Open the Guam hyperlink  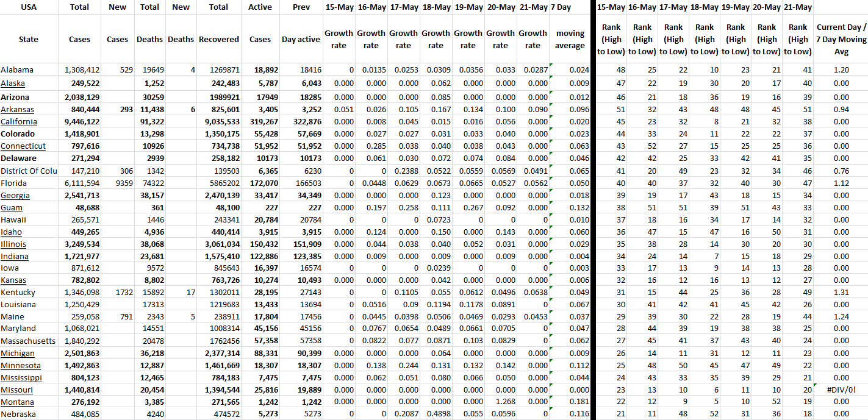coord(12,208)
